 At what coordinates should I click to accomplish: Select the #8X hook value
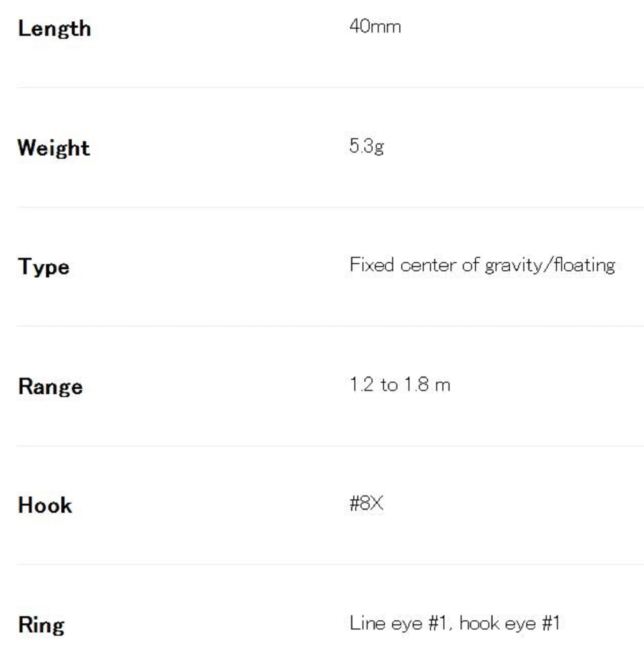tap(366, 504)
